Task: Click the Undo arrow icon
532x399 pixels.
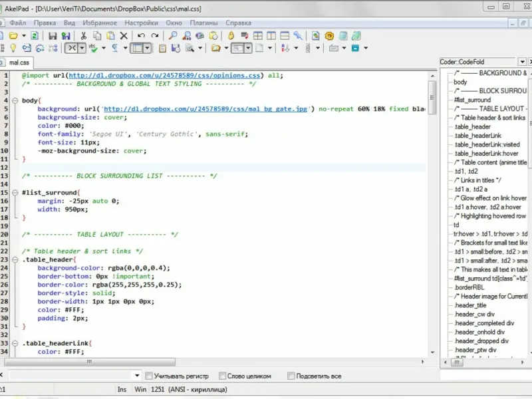Action: (141, 35)
